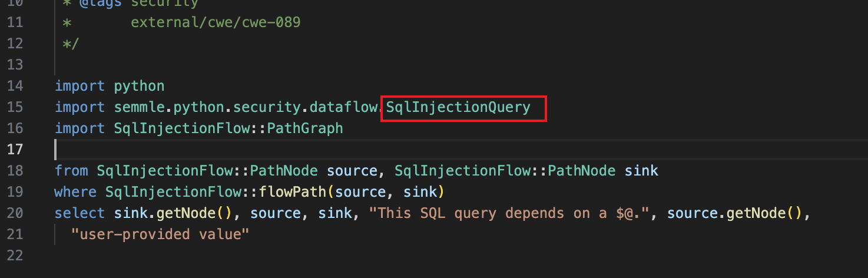Viewport: 868px width, 278px height.
Task: Place cursor on the word python
Action: point(139,85)
